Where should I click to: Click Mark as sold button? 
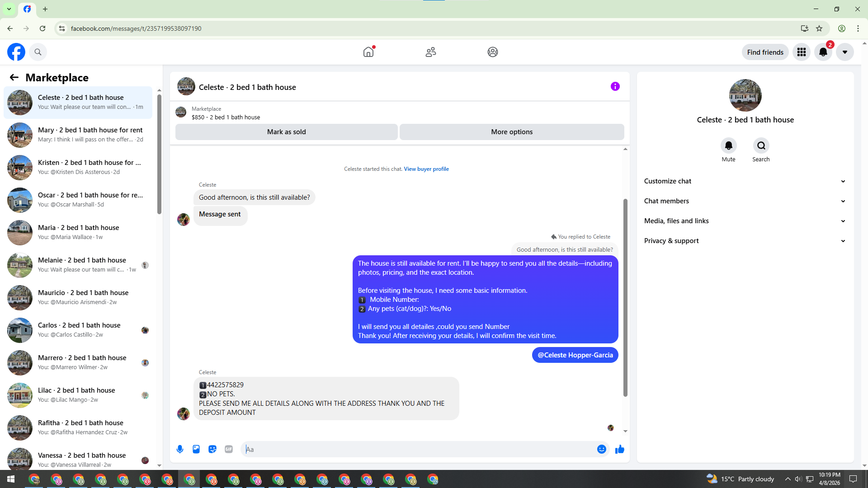286,132
